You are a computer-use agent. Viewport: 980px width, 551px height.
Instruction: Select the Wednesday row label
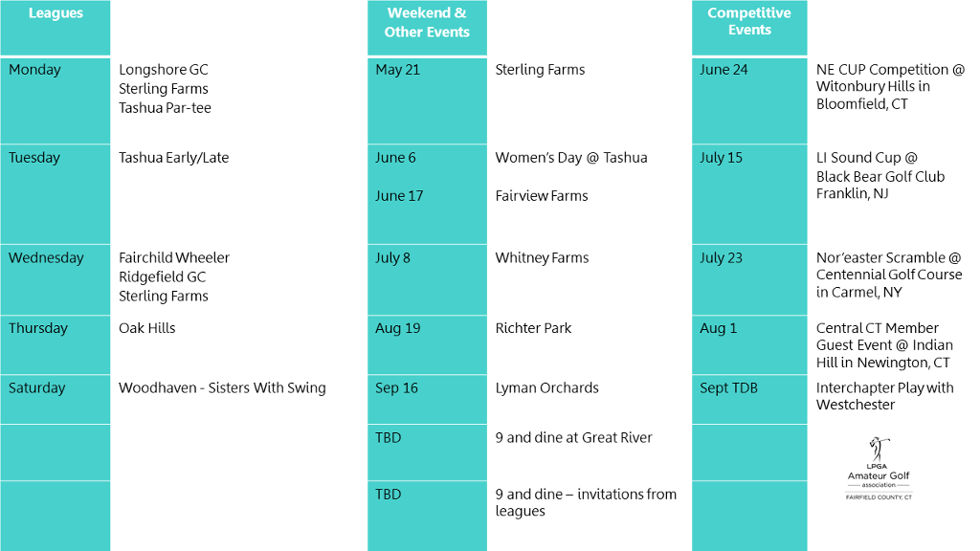pos(46,258)
